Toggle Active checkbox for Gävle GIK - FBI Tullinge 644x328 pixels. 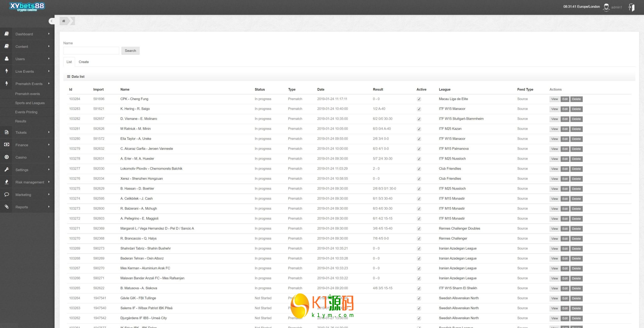(419, 298)
